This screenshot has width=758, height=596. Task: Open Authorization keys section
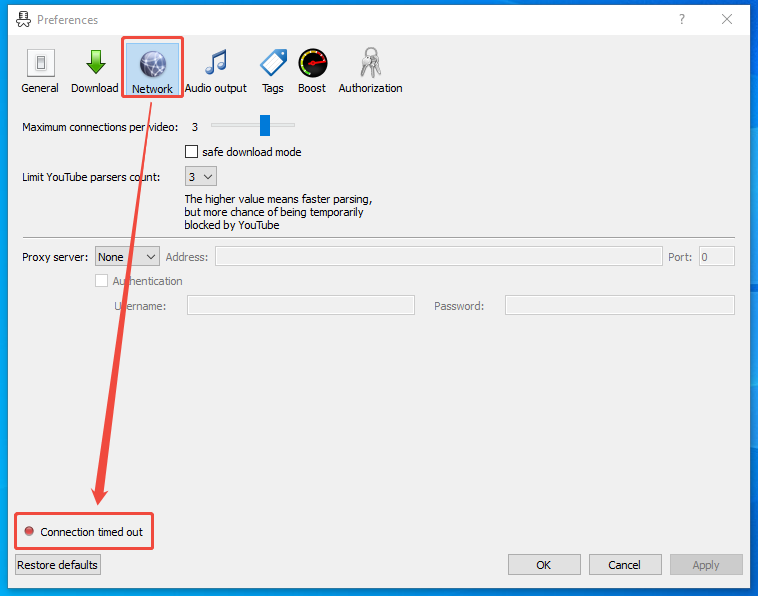point(370,70)
